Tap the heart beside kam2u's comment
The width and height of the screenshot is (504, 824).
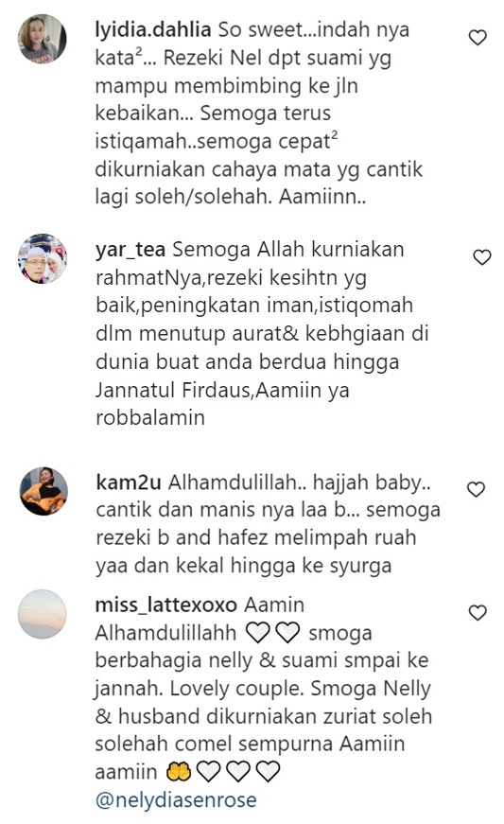[477, 489]
